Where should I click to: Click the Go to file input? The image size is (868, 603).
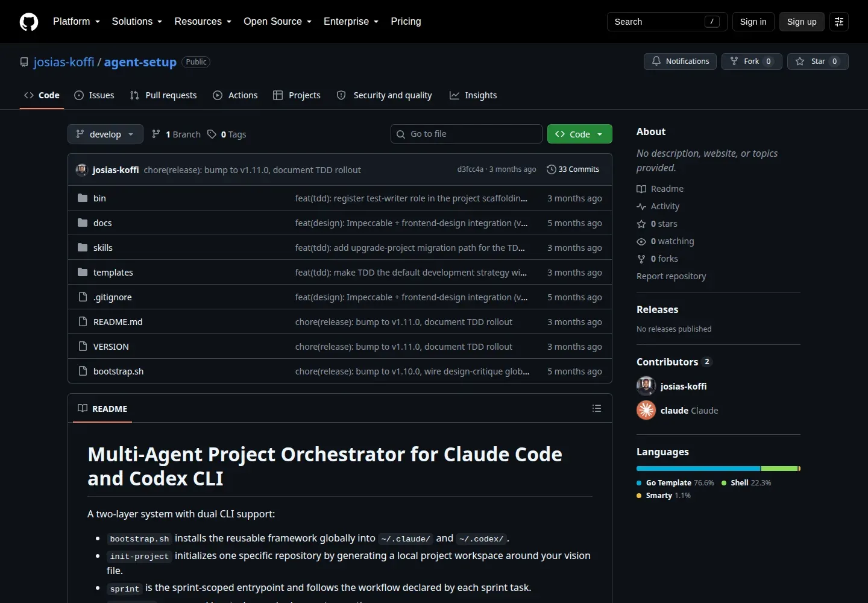tap(467, 134)
